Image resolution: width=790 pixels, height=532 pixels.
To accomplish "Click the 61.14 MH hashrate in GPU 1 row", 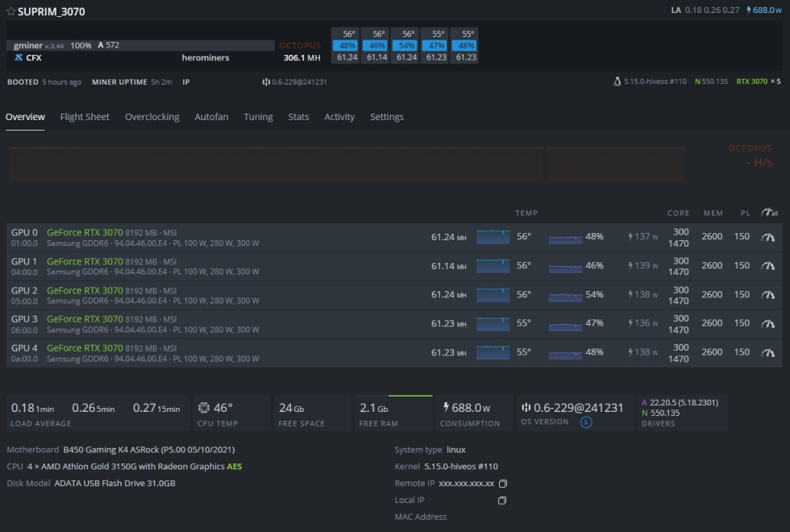I will pos(448,266).
